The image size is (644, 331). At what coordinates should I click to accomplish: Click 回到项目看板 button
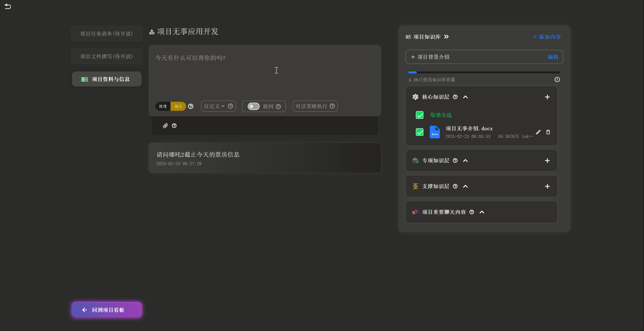pyautogui.click(x=107, y=310)
